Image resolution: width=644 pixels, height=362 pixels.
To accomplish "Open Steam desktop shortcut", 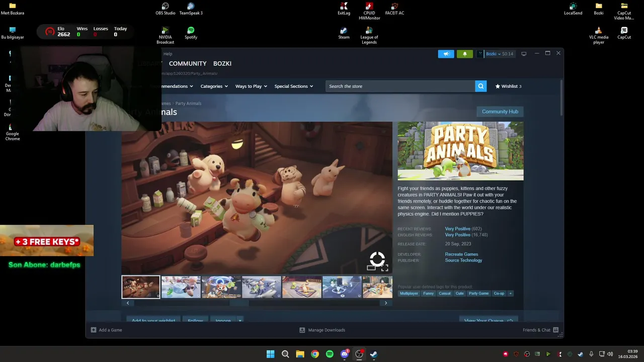I will (x=344, y=33).
